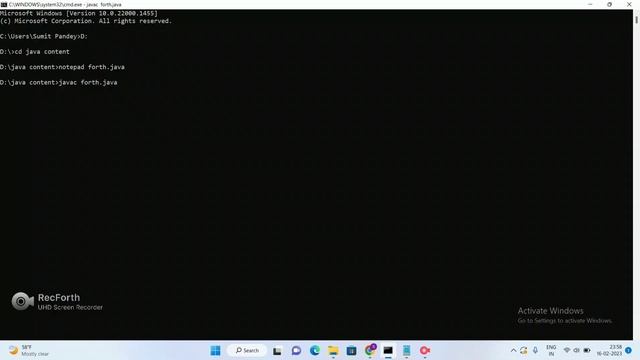Click the 'notepad forth.java' command line
640x360 pixels.
pyautogui.click(x=62, y=67)
